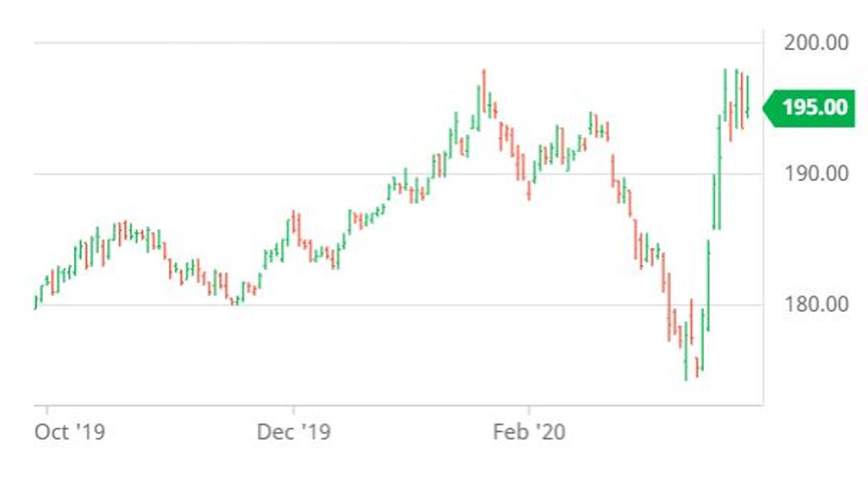Select the Dec '19 date label

(293, 432)
